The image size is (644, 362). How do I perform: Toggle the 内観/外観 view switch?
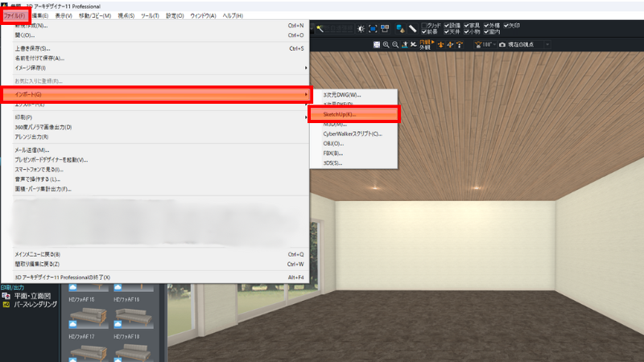(x=427, y=45)
